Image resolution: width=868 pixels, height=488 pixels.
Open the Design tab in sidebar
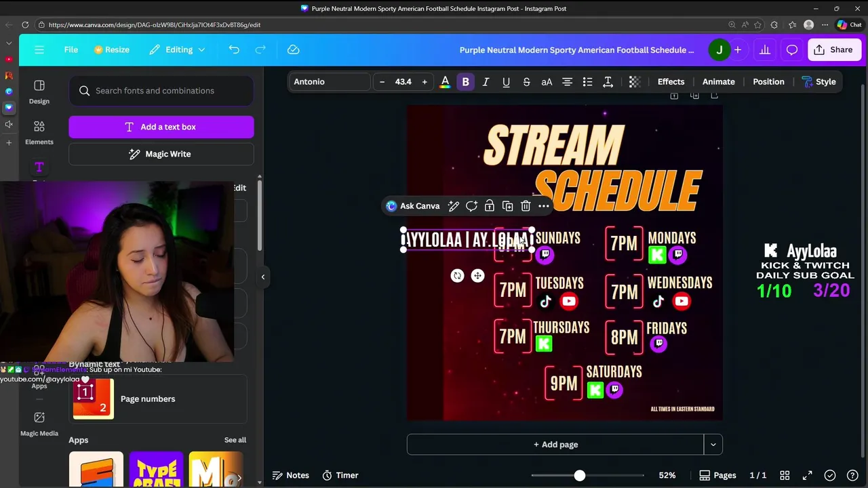39,91
